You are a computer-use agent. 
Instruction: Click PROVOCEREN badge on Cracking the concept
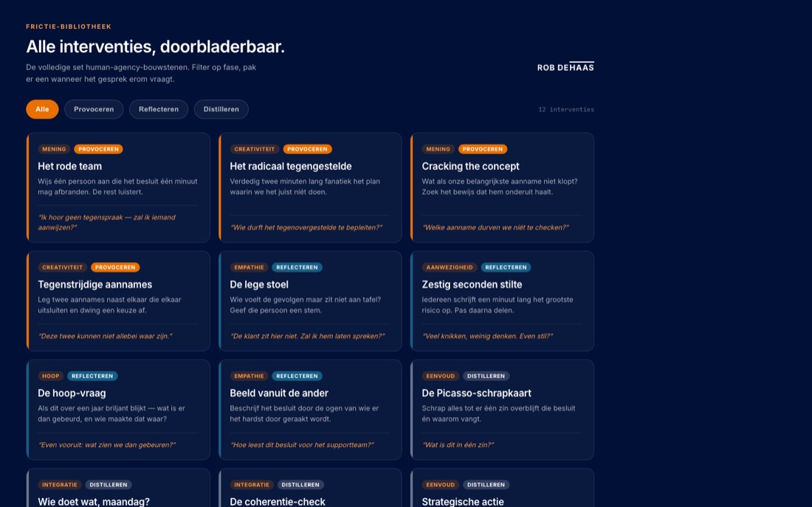[x=483, y=149]
